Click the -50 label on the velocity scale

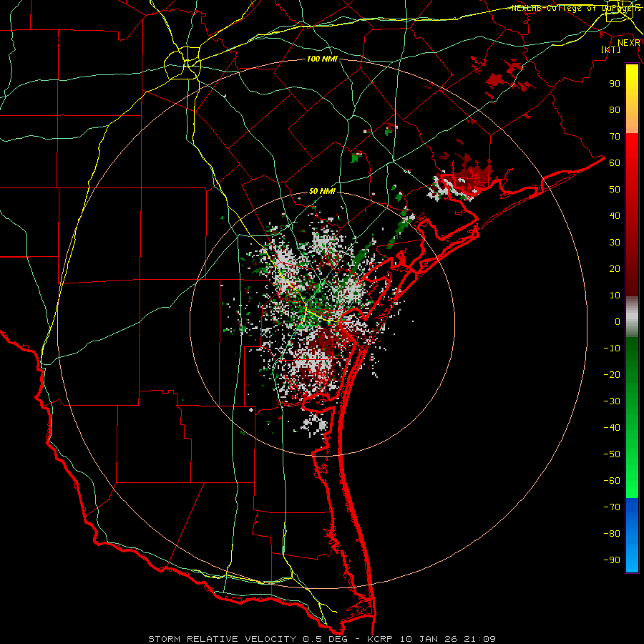coord(612,454)
